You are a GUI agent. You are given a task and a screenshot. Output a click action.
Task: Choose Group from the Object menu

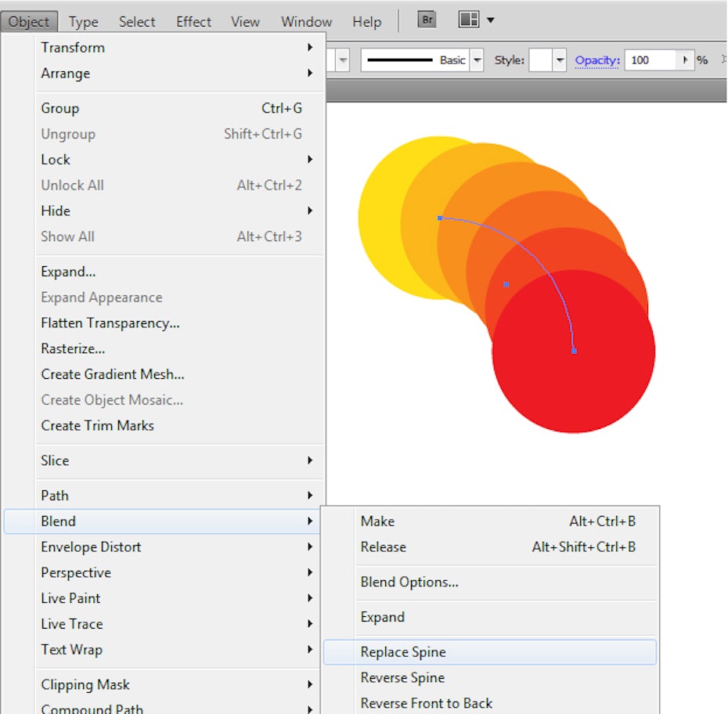pyautogui.click(x=60, y=109)
